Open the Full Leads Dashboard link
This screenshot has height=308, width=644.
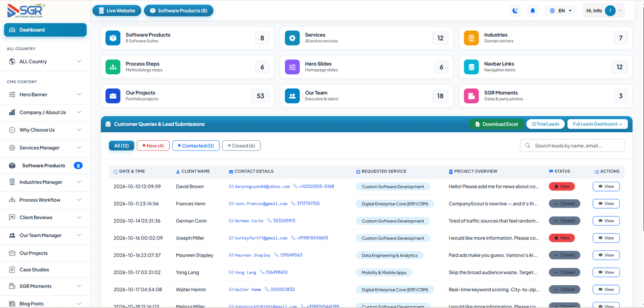pyautogui.click(x=597, y=124)
